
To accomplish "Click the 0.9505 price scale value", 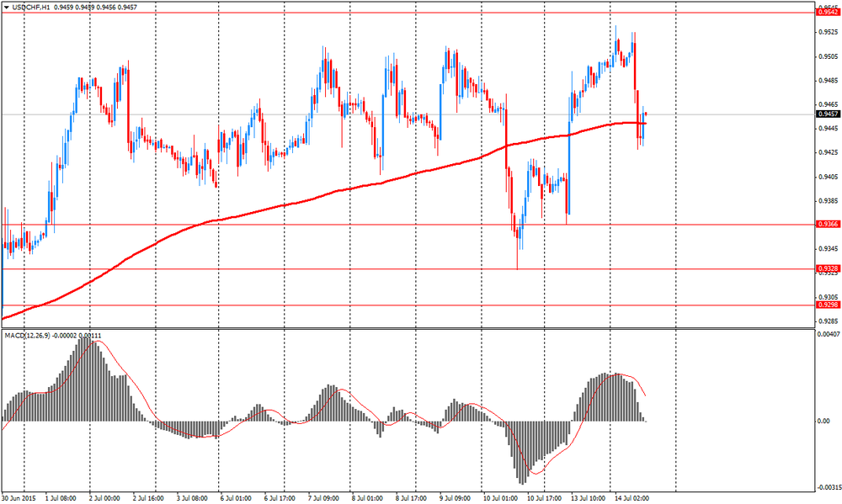I will [827, 56].
